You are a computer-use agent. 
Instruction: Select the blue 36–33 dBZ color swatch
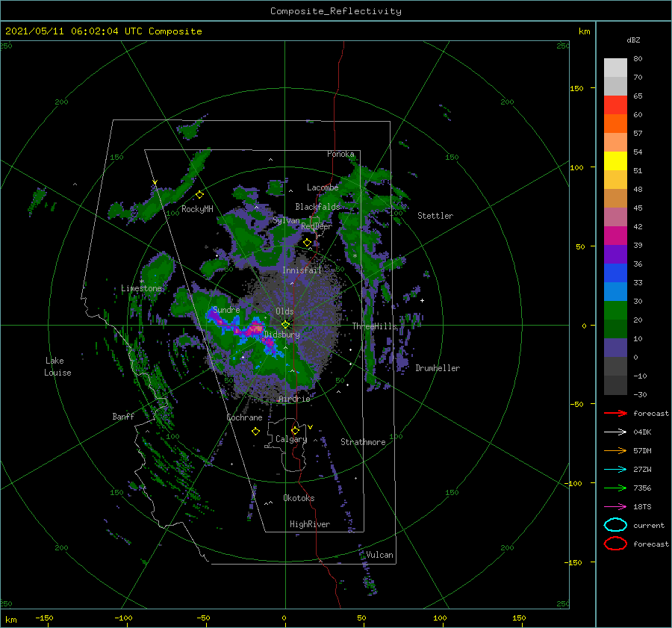pyautogui.click(x=615, y=273)
